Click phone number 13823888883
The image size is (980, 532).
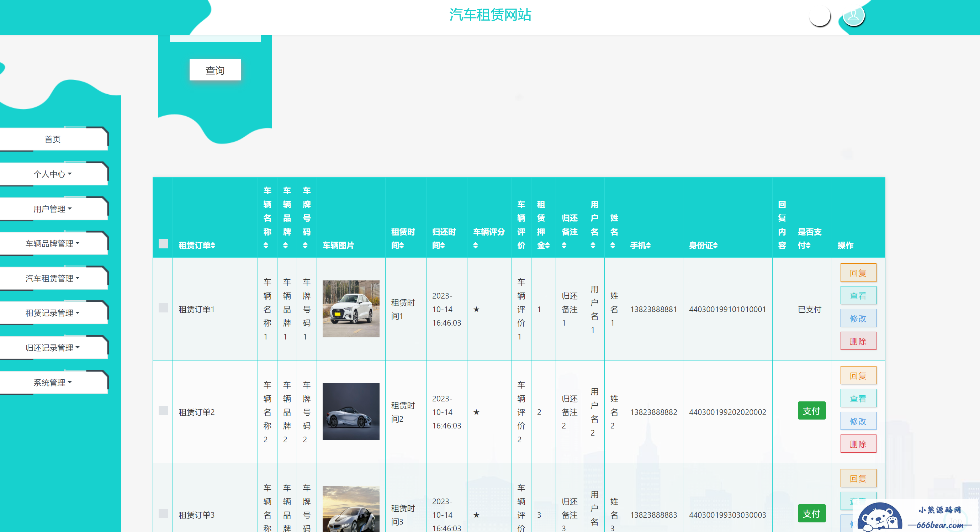[653, 515]
